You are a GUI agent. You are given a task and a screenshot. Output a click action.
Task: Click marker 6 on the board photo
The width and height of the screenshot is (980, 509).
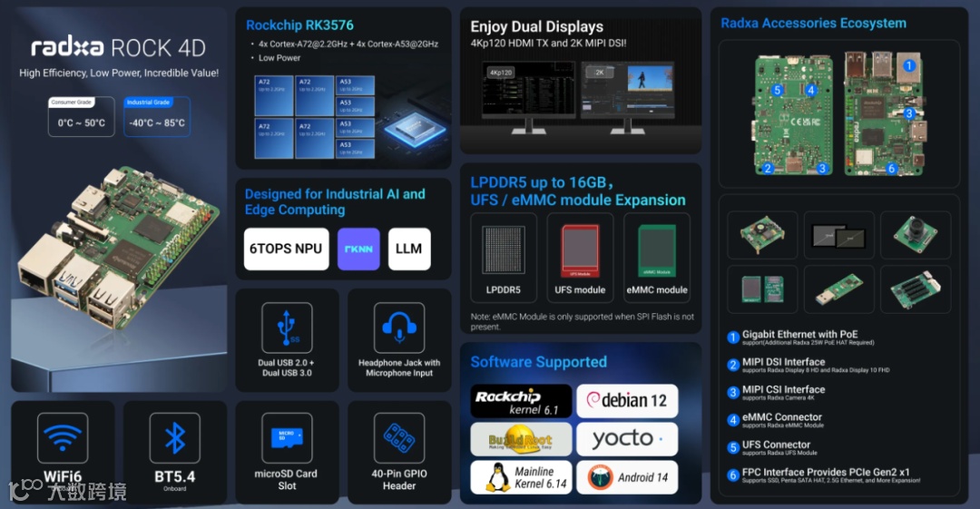[891, 168]
